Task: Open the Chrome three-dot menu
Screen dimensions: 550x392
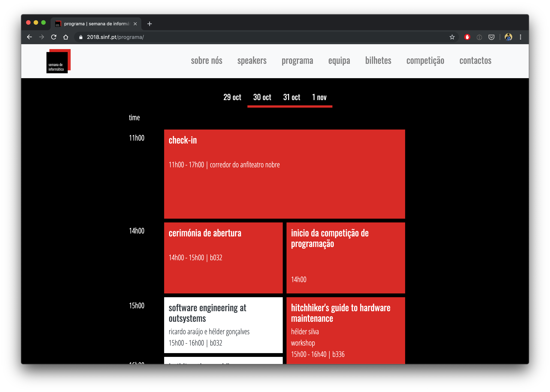Action: tap(521, 37)
